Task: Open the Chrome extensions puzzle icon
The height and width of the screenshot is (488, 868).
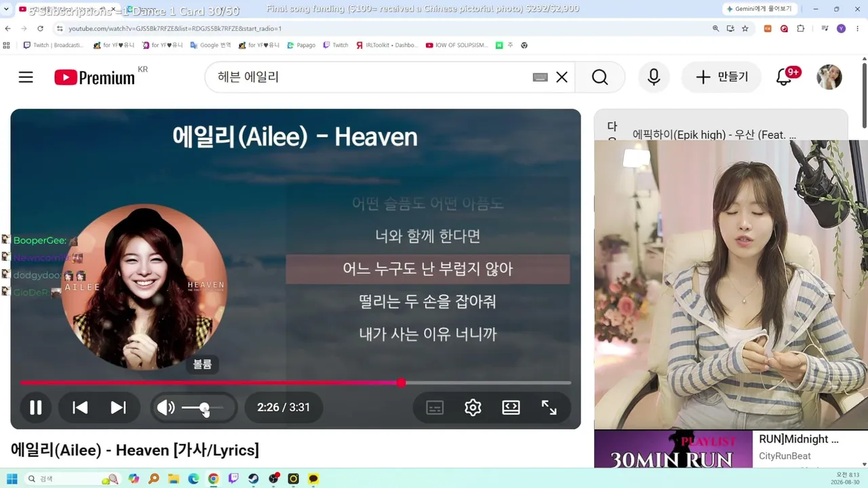Action: tap(801, 28)
